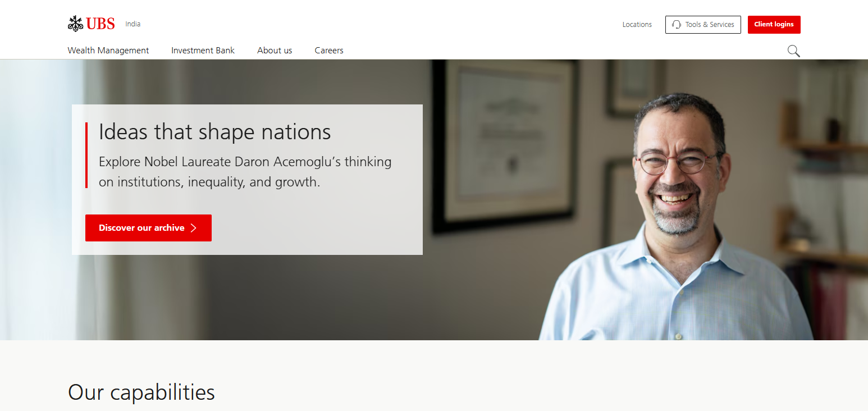Viewport: 868px width, 411px height.
Task: Click the headset icon beside Tools & Services
Action: point(677,25)
